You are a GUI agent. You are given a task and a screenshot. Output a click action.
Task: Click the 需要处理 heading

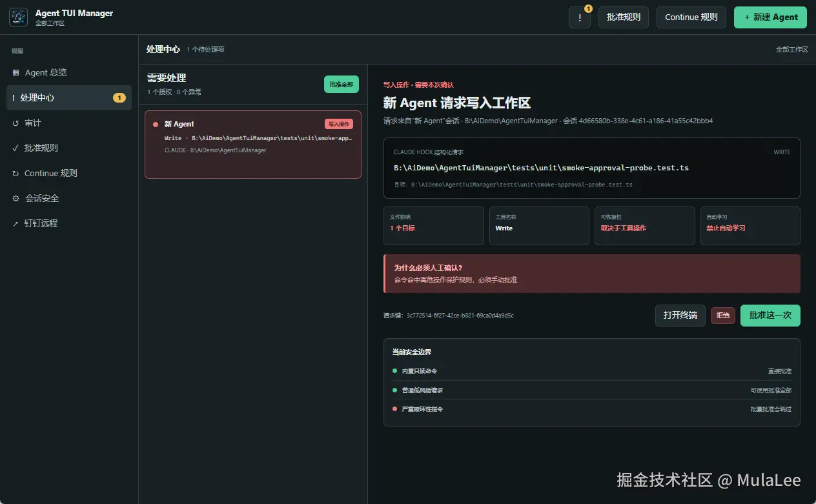pos(167,78)
